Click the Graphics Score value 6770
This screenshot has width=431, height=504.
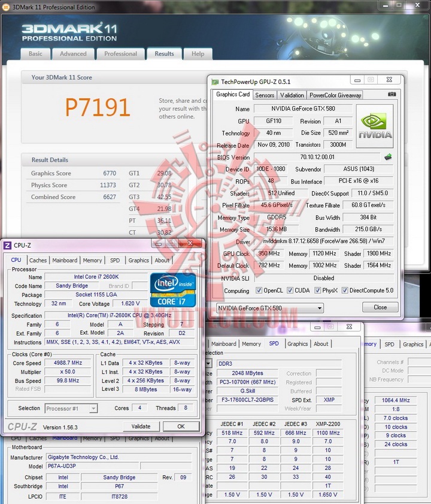tap(110, 173)
